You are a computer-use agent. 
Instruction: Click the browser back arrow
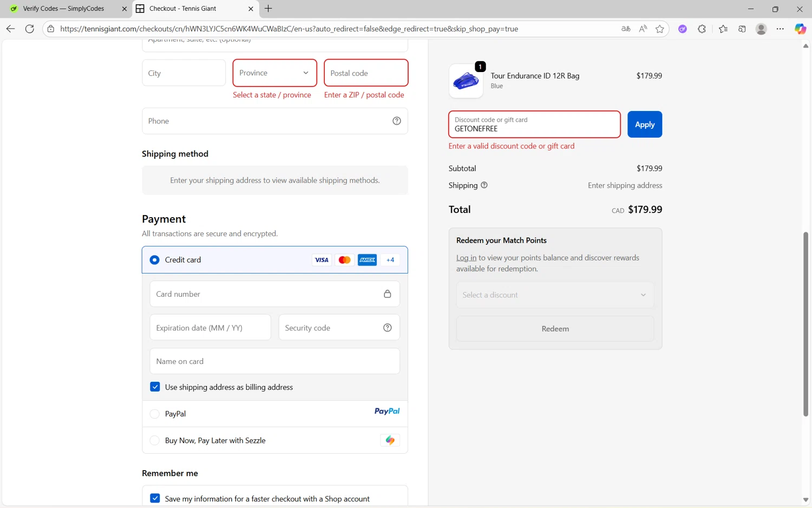pyautogui.click(x=10, y=29)
